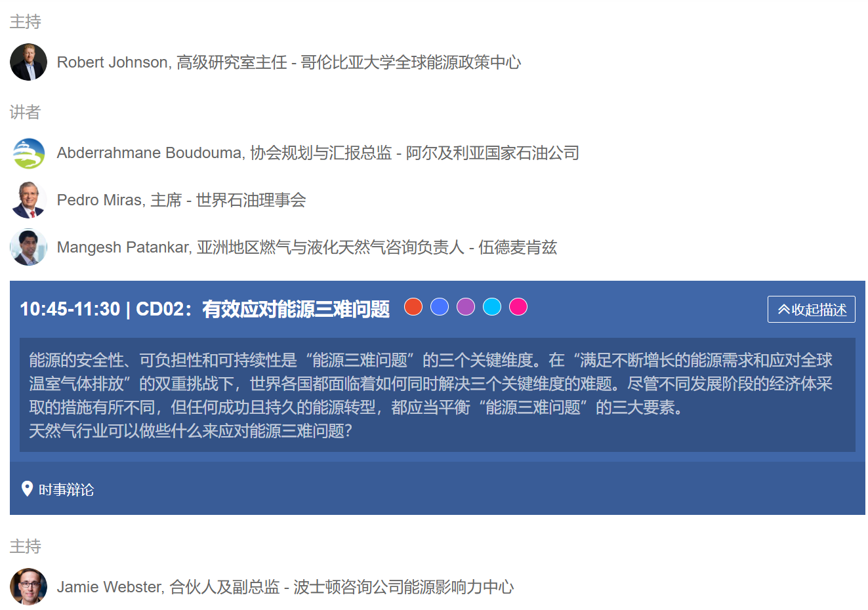Collapse description with 收起描述 button
The height and width of the screenshot is (610, 868).
click(x=811, y=310)
